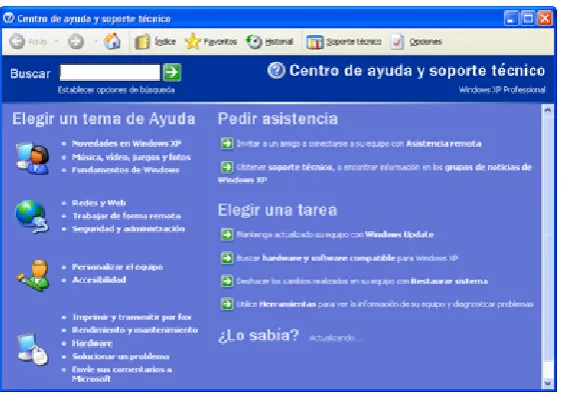
Task: Click green arrow beside Asistencia remota
Action: coord(227,143)
